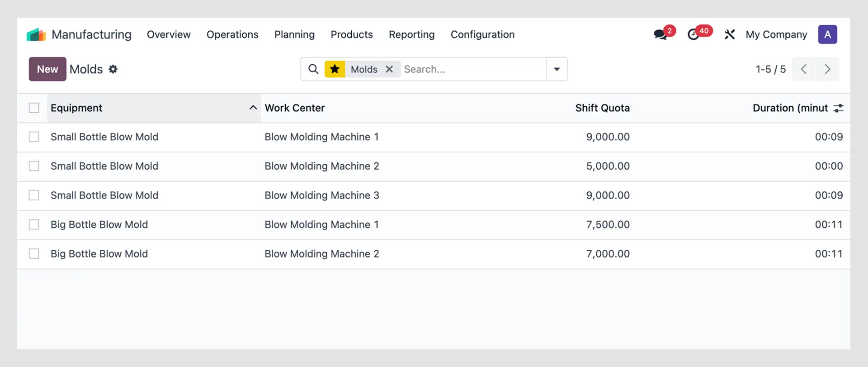Remove the Molds filter with X
This screenshot has height=367, width=868.
389,69
